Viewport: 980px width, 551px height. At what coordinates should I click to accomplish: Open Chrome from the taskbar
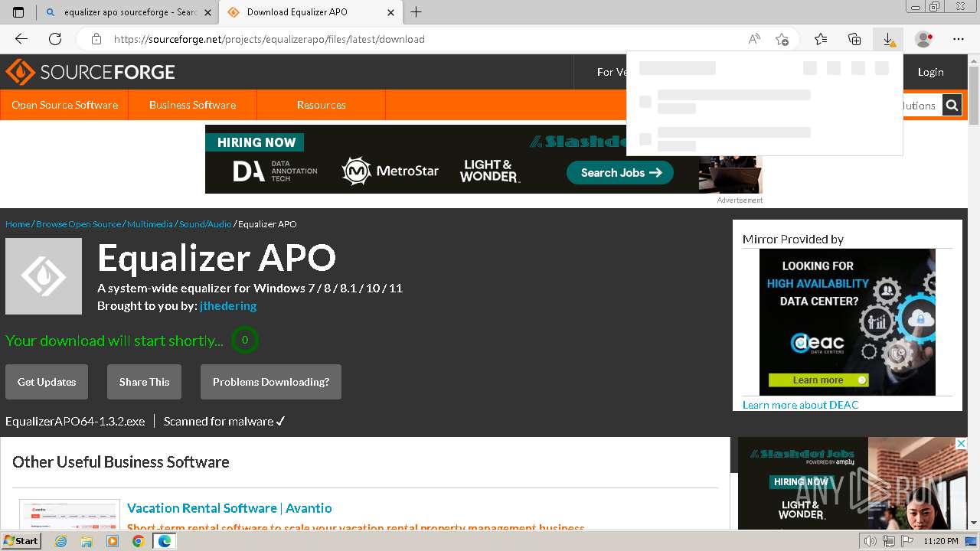[x=138, y=541]
